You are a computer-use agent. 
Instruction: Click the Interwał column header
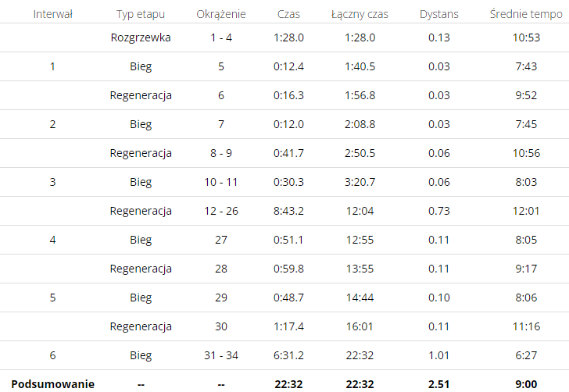[x=52, y=14]
